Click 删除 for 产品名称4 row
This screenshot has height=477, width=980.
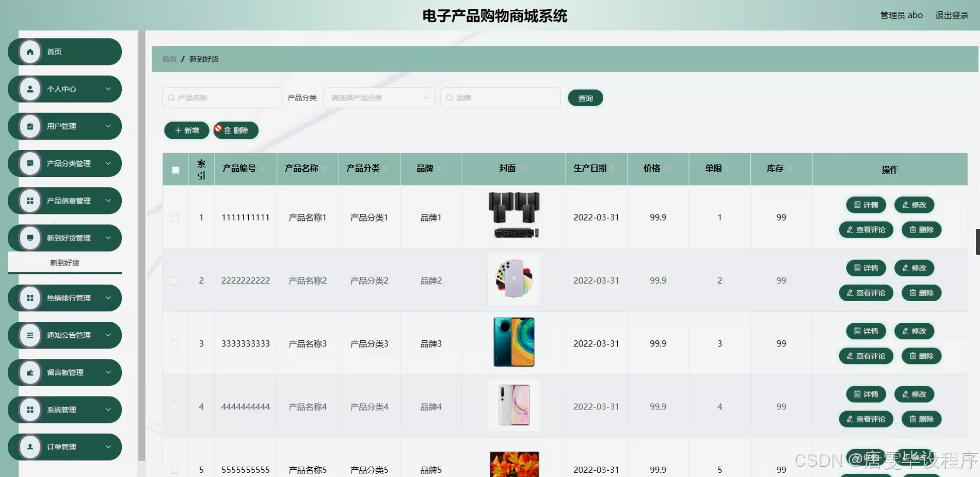[x=921, y=419]
